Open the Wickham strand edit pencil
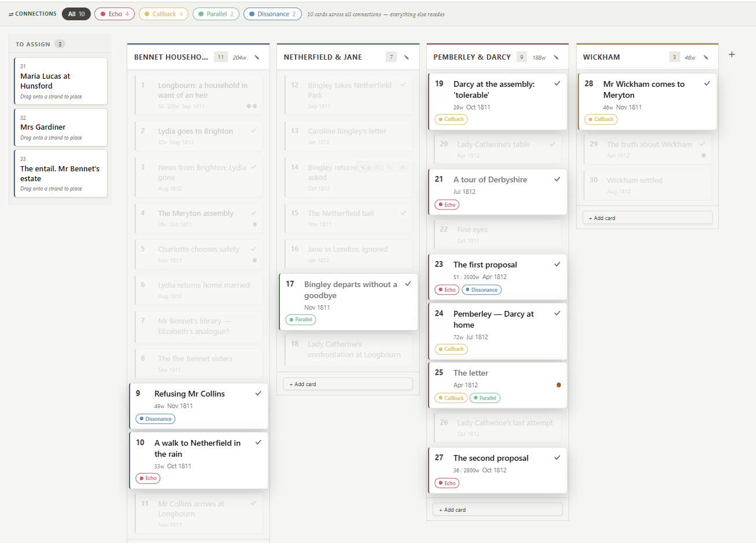Viewport: 756px width, 543px height. coord(706,57)
